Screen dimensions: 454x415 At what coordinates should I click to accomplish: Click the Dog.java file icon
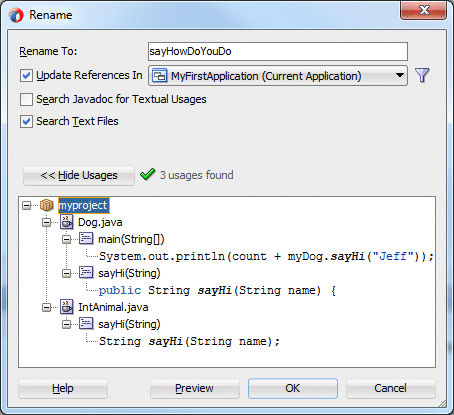coord(66,222)
